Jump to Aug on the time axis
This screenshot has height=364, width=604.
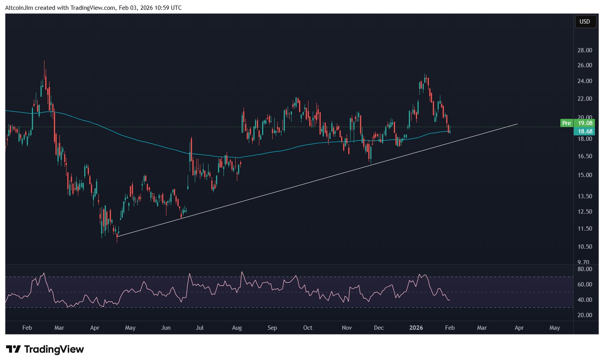point(237,328)
